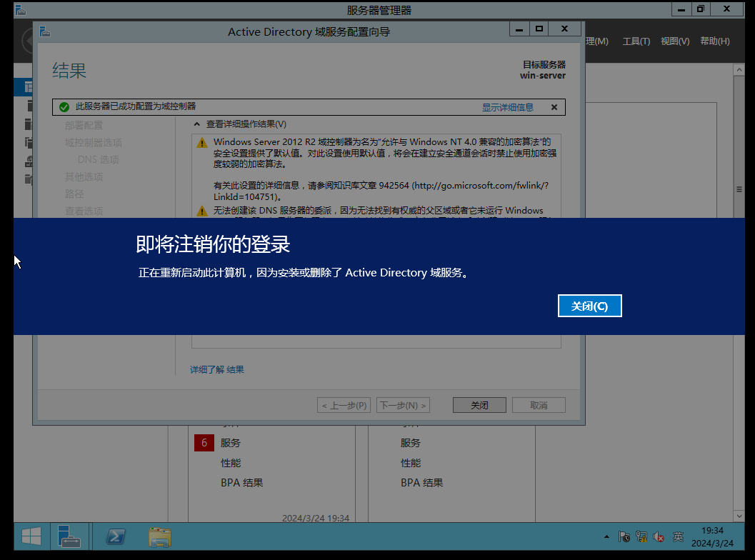Image resolution: width=755 pixels, height=560 pixels.
Task: Select DNS 选项 in wizard step list
Action: click(x=99, y=159)
